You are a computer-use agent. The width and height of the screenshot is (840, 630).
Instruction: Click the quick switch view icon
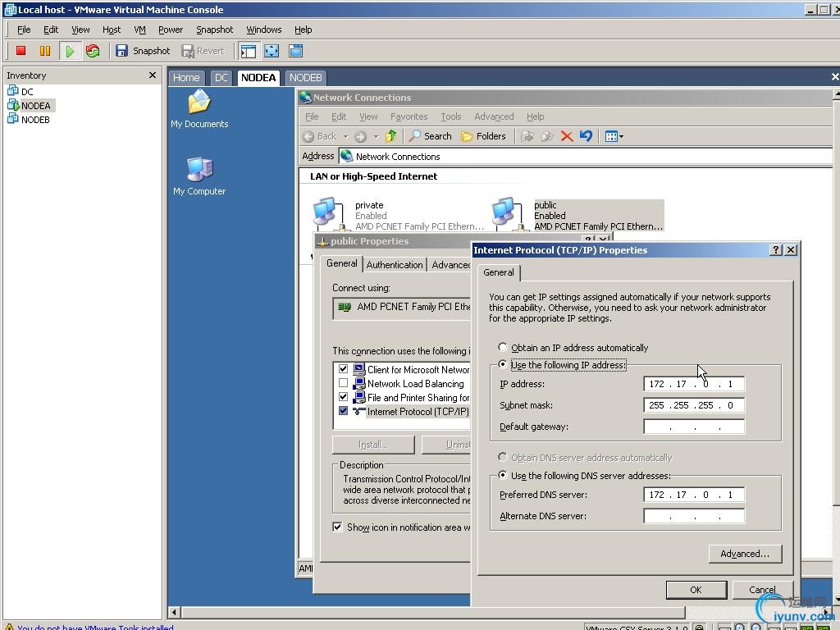click(295, 51)
